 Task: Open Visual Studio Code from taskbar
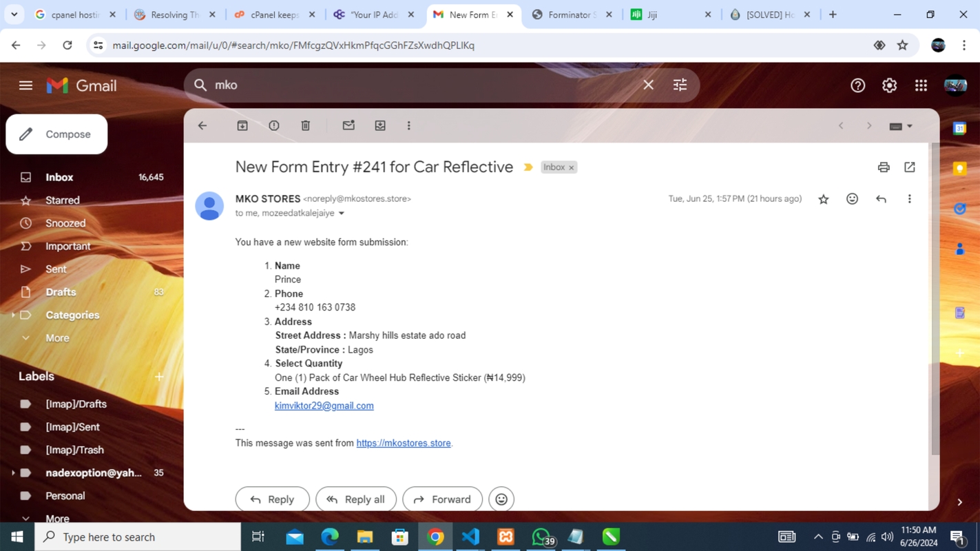coord(470,537)
